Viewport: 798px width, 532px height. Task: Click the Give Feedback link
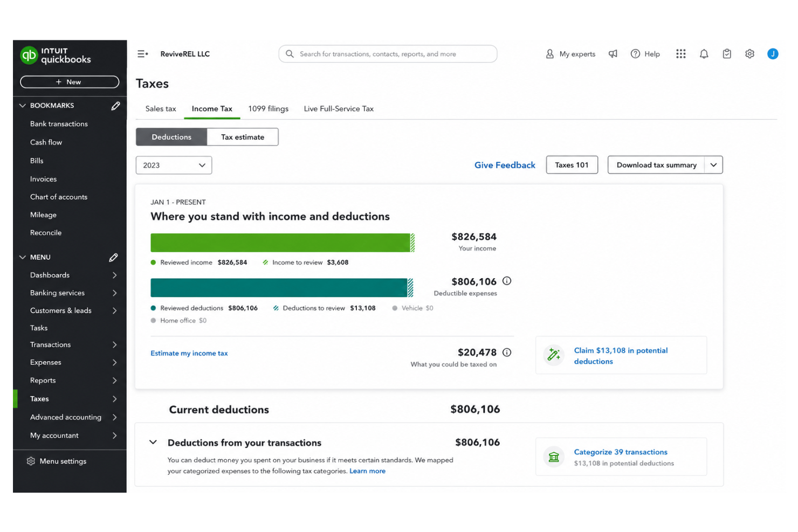(505, 165)
